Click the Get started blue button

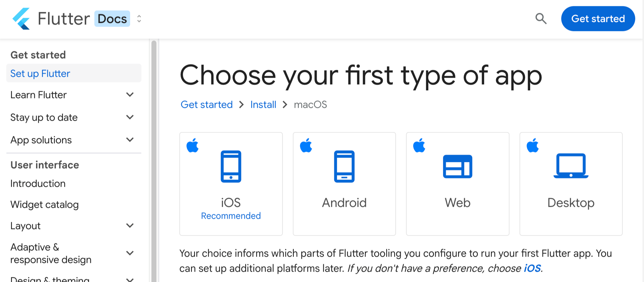[598, 18]
